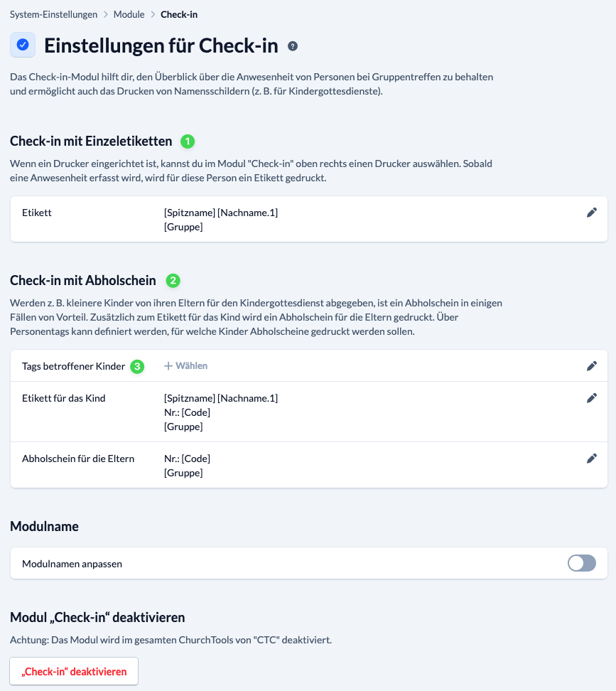Viewport: 616px width, 691px height.
Task: Click green badge number 3 next to Tags
Action: click(137, 367)
